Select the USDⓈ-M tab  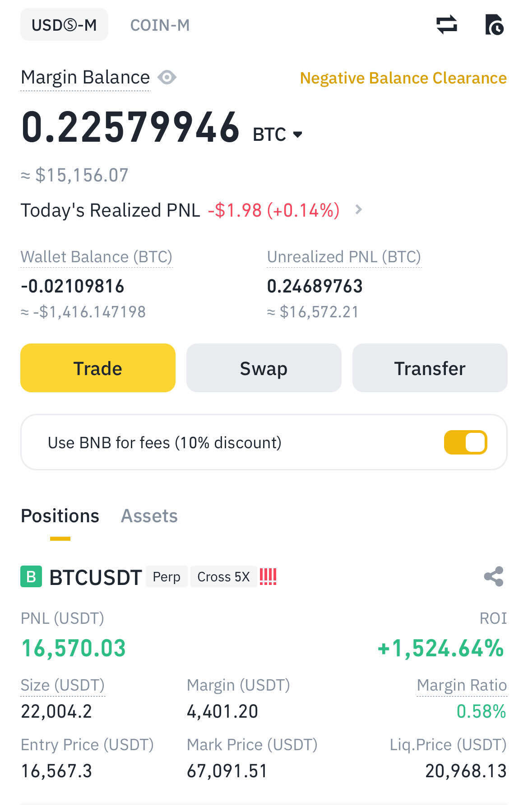coord(64,25)
